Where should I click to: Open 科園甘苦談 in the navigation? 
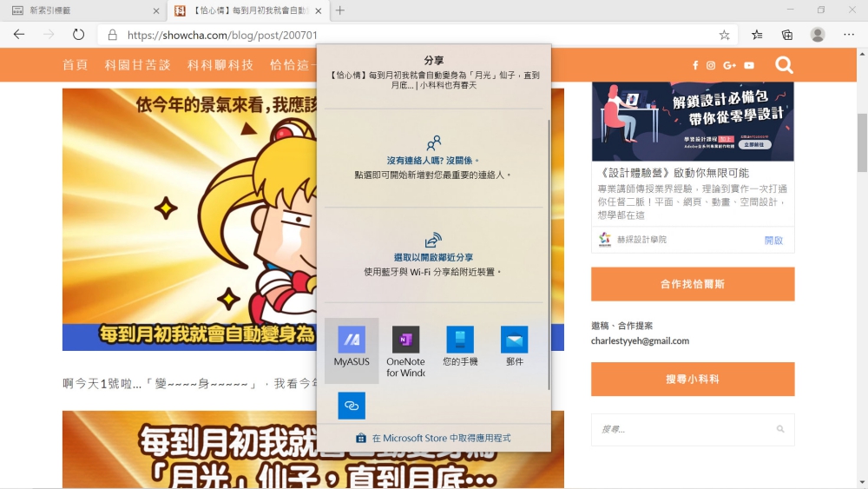[x=137, y=65]
